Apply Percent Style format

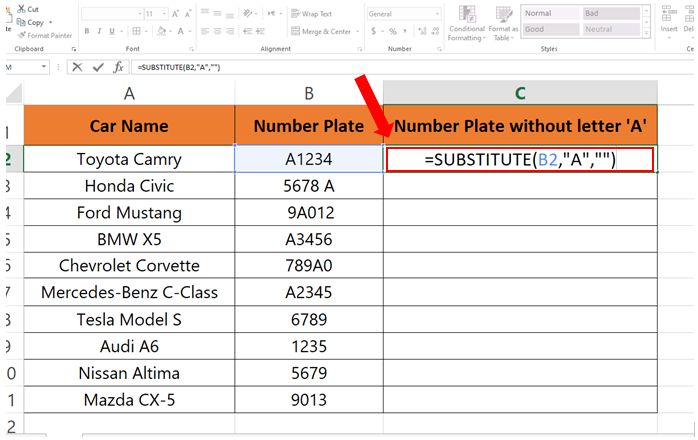(x=393, y=31)
